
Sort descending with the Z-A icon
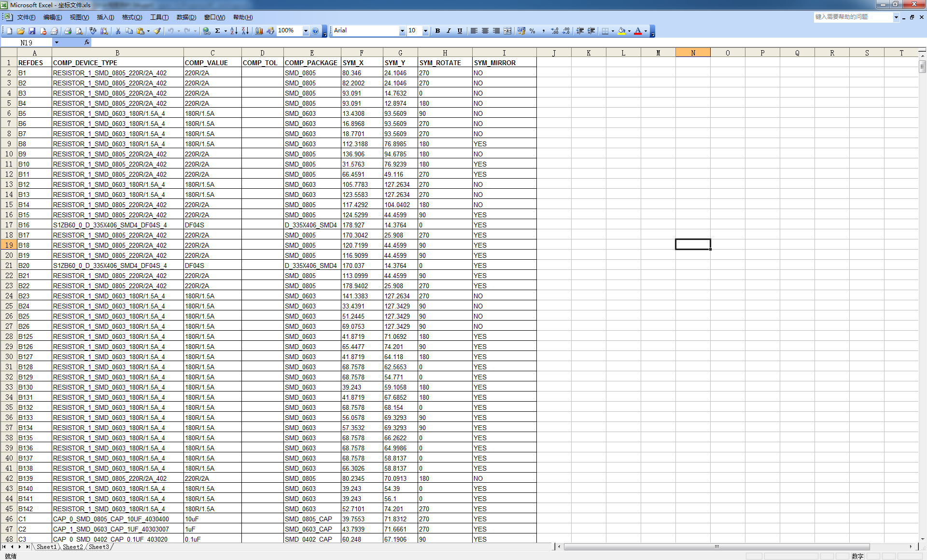245,31
